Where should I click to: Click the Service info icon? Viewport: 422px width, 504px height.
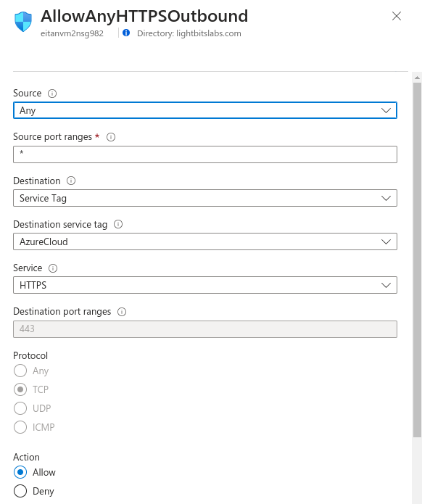point(53,268)
